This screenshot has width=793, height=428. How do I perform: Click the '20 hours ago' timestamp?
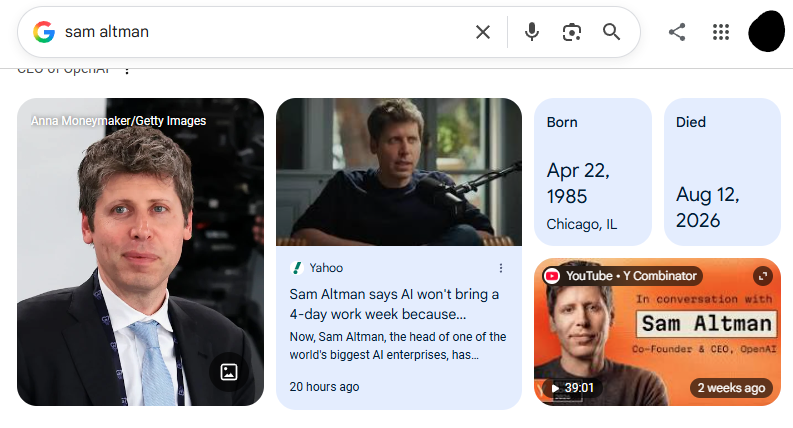pos(324,387)
